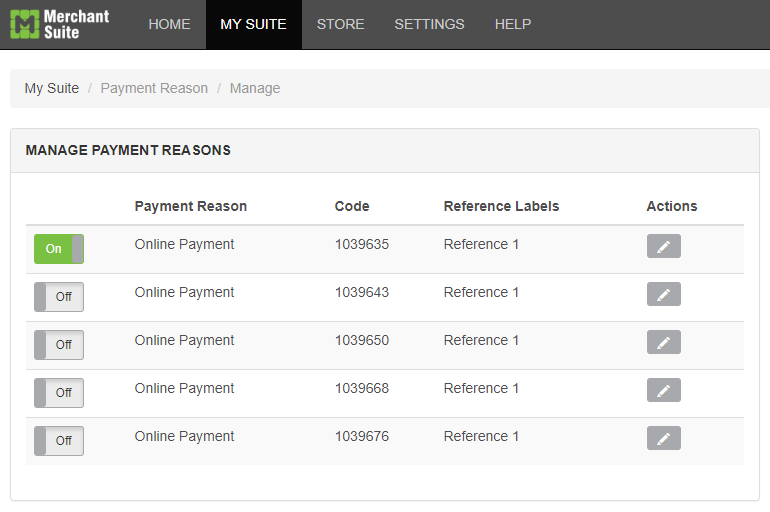Edit payment reason with code 1039650
Viewport: 770px width, 512px height.
coord(663,342)
